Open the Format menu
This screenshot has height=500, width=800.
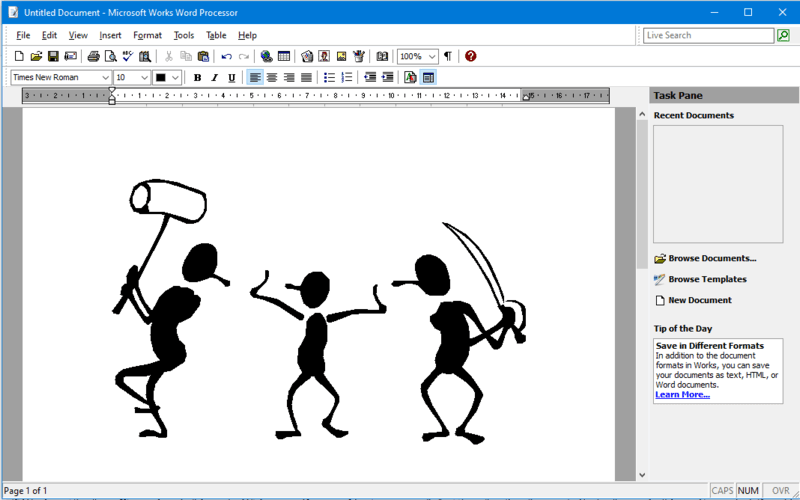point(147,35)
